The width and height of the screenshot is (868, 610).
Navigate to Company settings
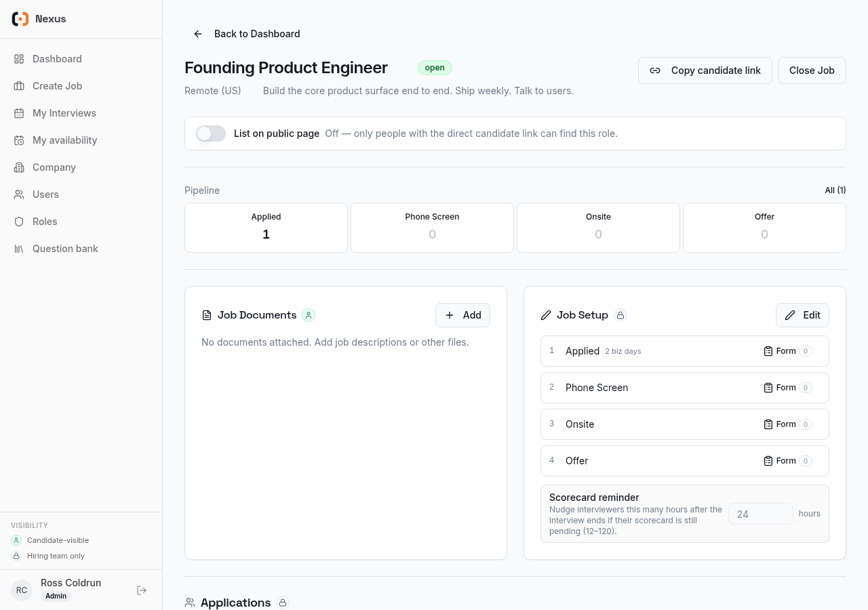(x=81, y=167)
